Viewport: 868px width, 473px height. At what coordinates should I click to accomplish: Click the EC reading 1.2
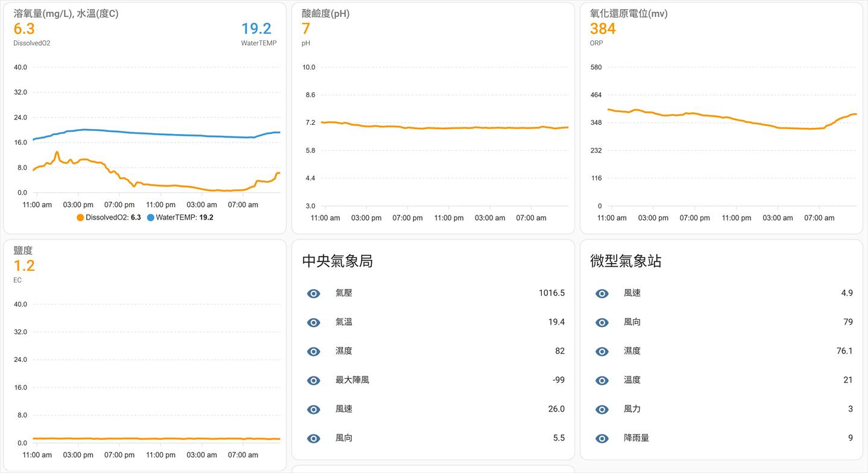pyautogui.click(x=24, y=266)
